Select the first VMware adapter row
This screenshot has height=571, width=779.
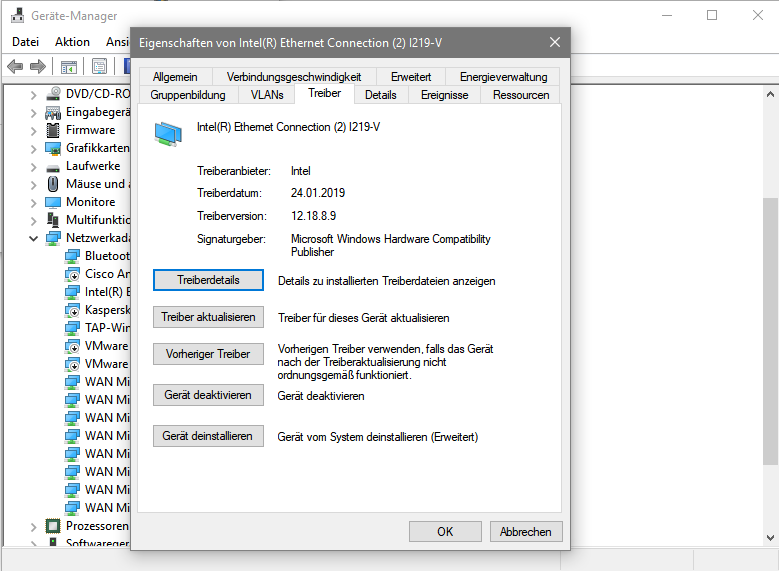97,346
